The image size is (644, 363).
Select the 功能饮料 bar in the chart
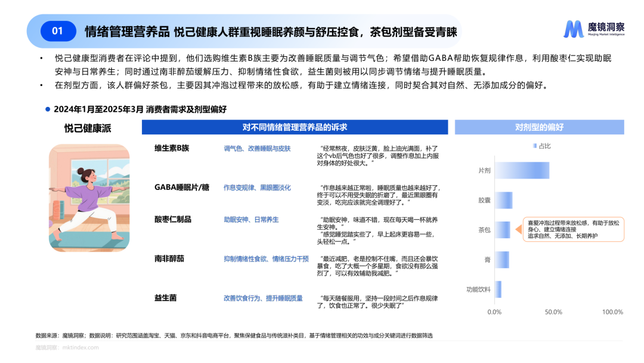497,289
